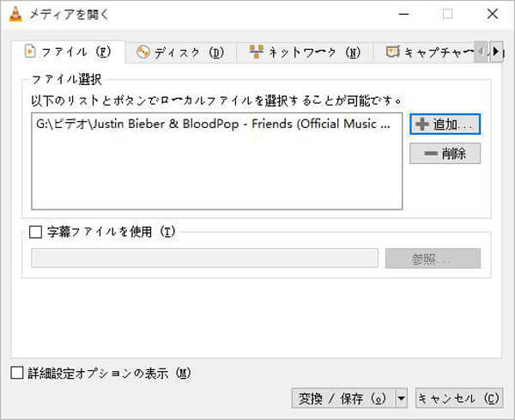
Task: Click the VLC cone icon in title bar
Action: point(15,14)
